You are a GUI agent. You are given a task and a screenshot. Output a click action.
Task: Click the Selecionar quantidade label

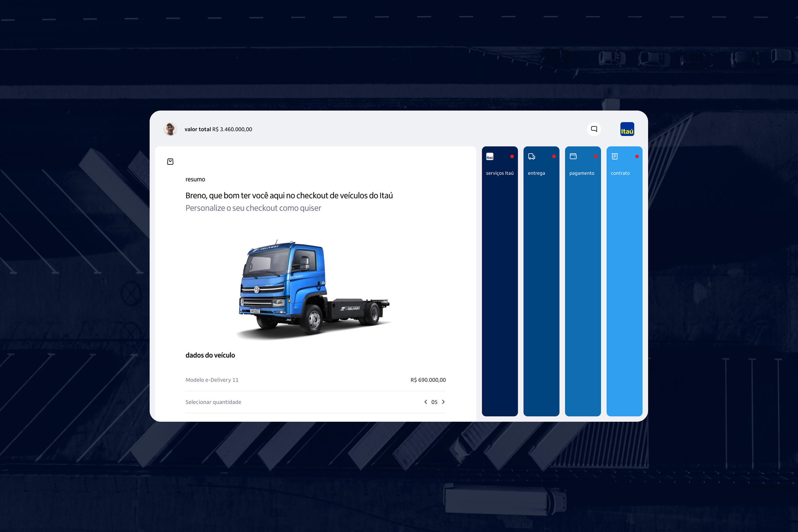213,402
